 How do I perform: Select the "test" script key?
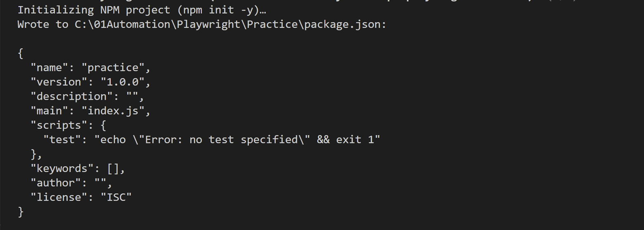[62, 140]
